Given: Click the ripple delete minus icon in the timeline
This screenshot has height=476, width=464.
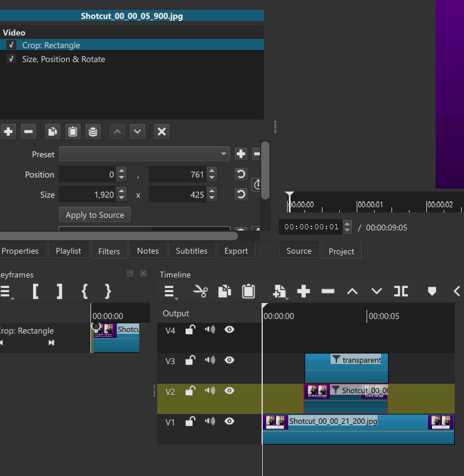Looking at the screenshot, I should click(328, 291).
